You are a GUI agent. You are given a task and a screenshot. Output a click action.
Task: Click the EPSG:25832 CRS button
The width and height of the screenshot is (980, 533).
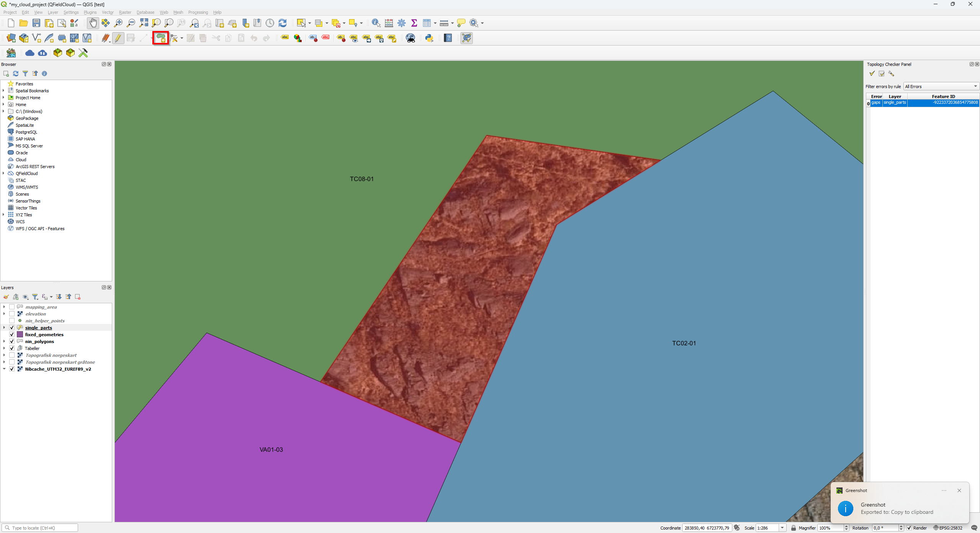click(948, 528)
